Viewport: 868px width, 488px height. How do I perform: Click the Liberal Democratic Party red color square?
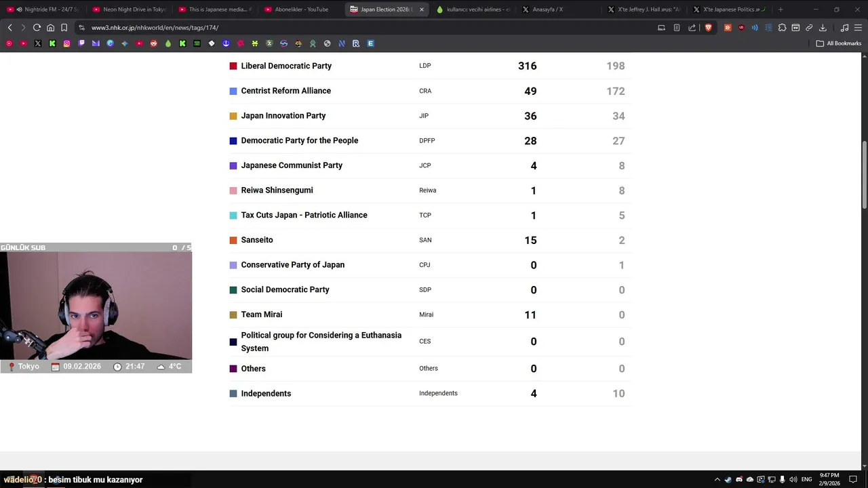pyautogui.click(x=233, y=66)
